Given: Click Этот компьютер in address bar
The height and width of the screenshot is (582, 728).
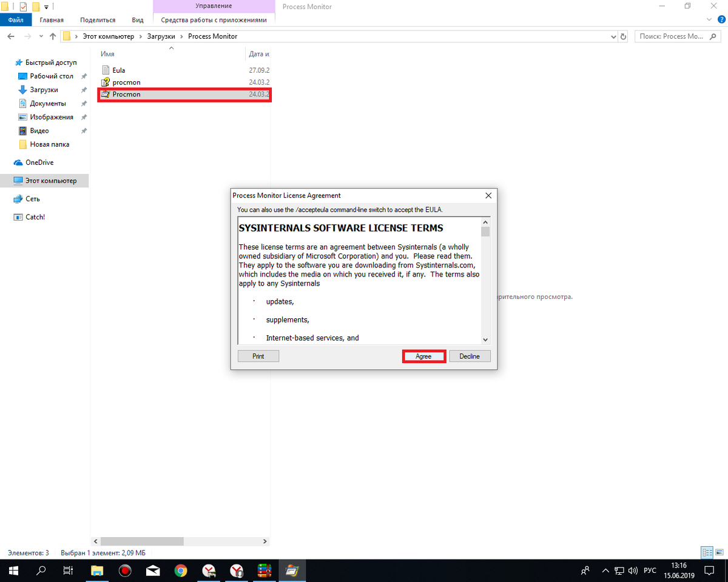Looking at the screenshot, I should [107, 36].
